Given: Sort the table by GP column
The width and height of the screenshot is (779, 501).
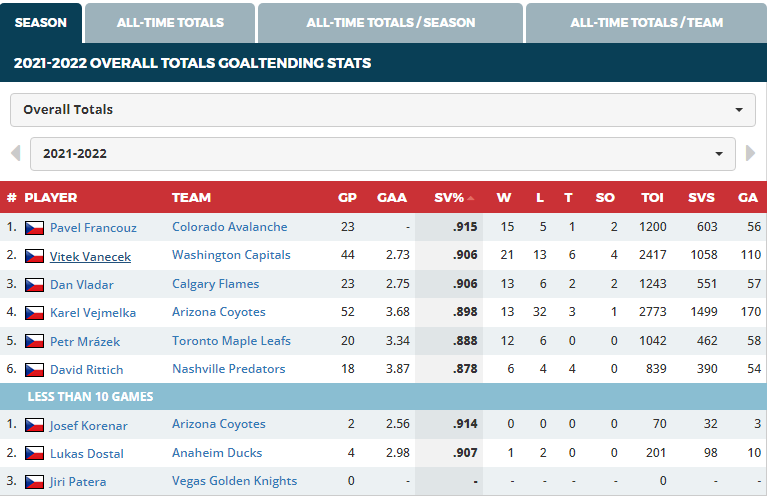Looking at the screenshot, I should click(x=347, y=198).
